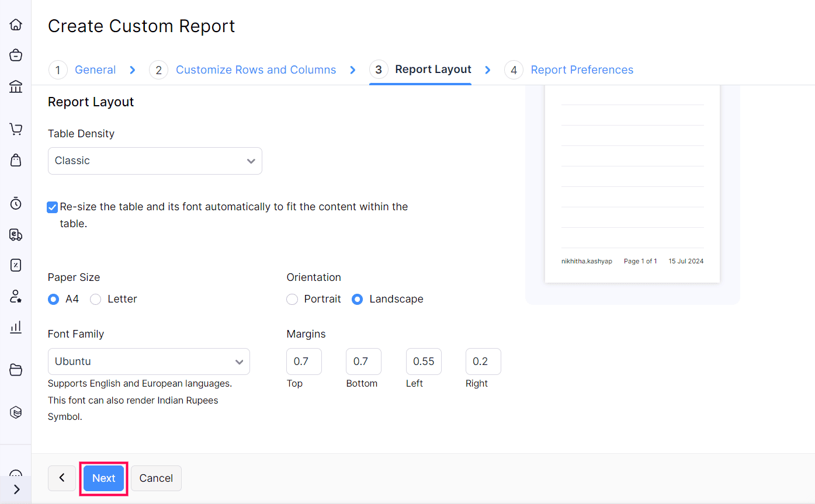Open the Documents folder icon

click(x=16, y=370)
